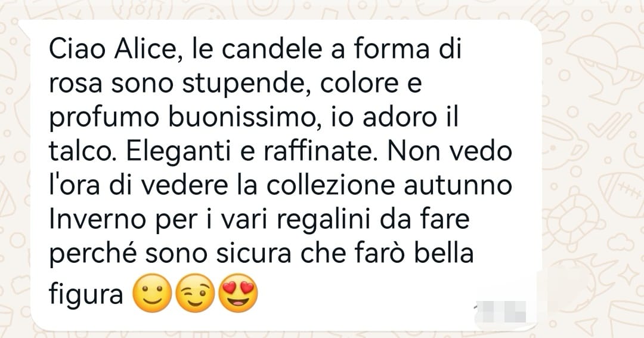The image size is (644, 338).
Task: Click the word "figura" before the emojis
Action: pos(86,295)
